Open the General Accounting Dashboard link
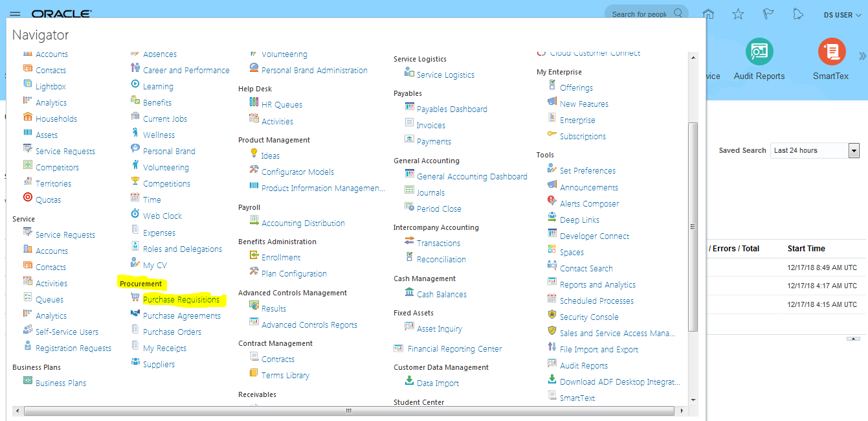Screen dimensions: 868x421 472,176
